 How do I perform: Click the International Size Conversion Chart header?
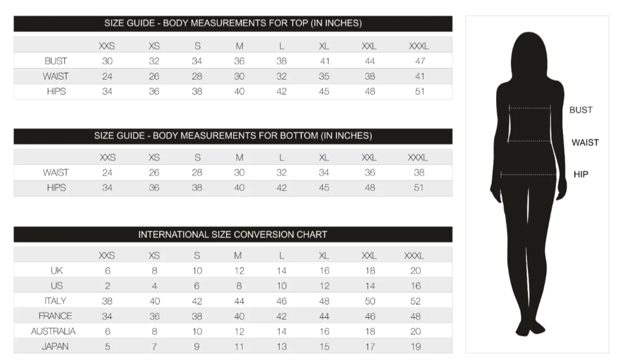[233, 235]
